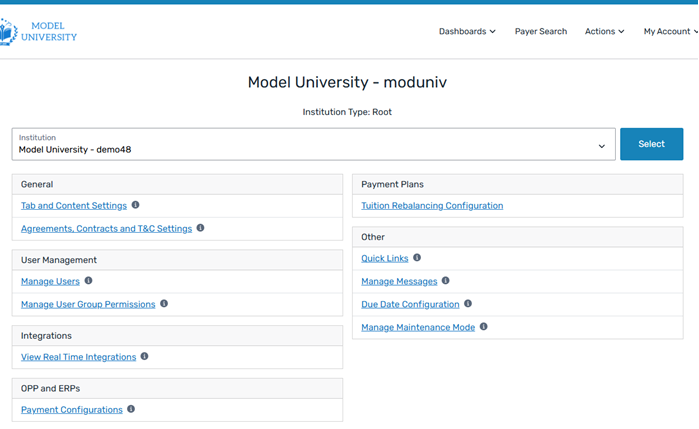Open the Payment Configurations link
Image resolution: width=699 pixels, height=429 pixels.
[x=72, y=410]
